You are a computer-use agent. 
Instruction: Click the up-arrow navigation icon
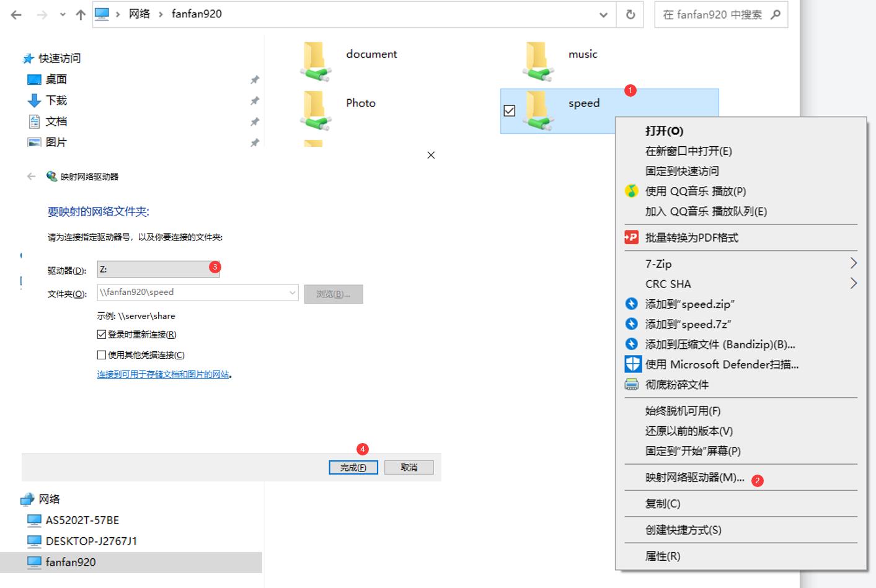[80, 14]
